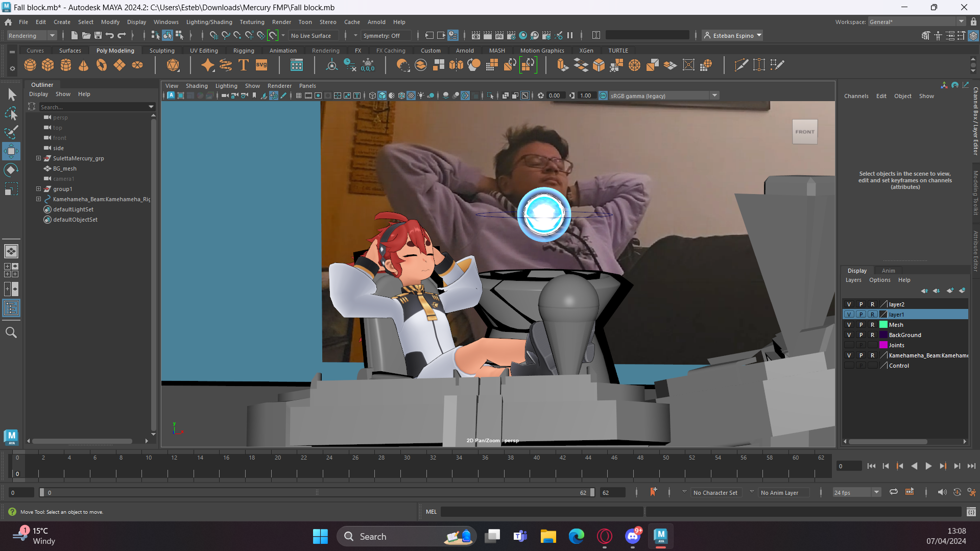The image size is (980, 551).
Task: Play backwards on the timeline
Action: click(914, 466)
